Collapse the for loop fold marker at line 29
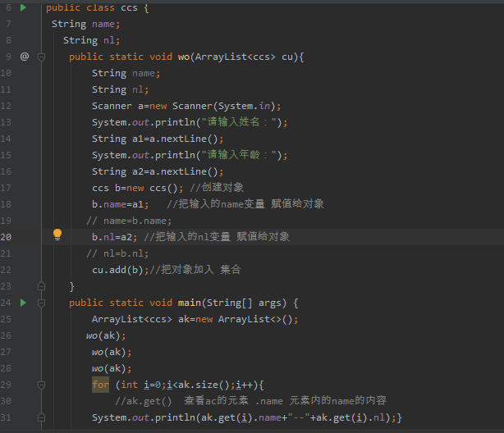This screenshot has width=504, height=433. (41, 385)
